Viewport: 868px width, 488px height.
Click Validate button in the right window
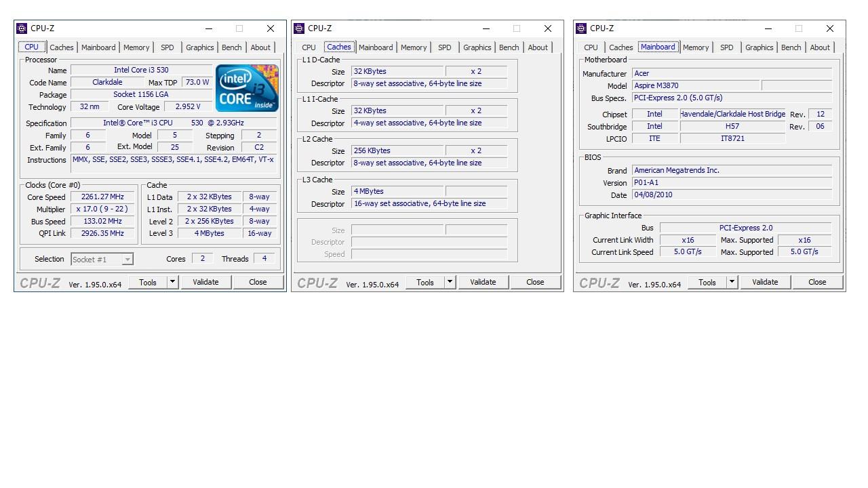point(765,282)
